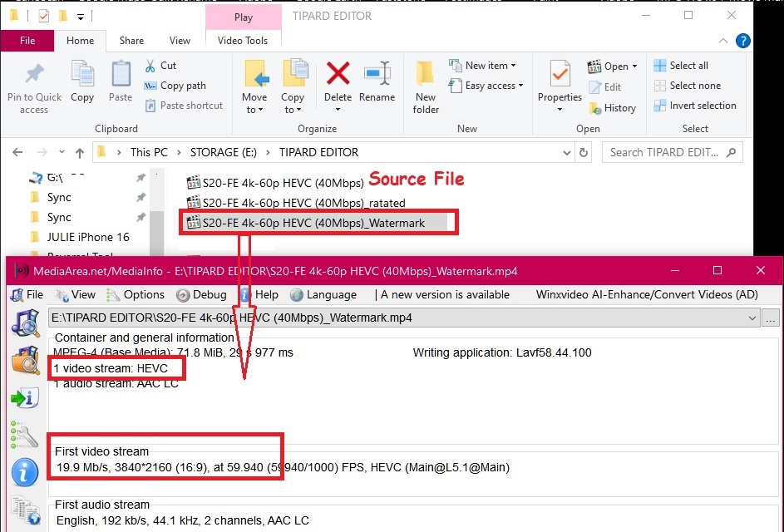This screenshot has height=532, width=784.
Task: Expand the address bar history dropdown
Action: tap(566, 152)
